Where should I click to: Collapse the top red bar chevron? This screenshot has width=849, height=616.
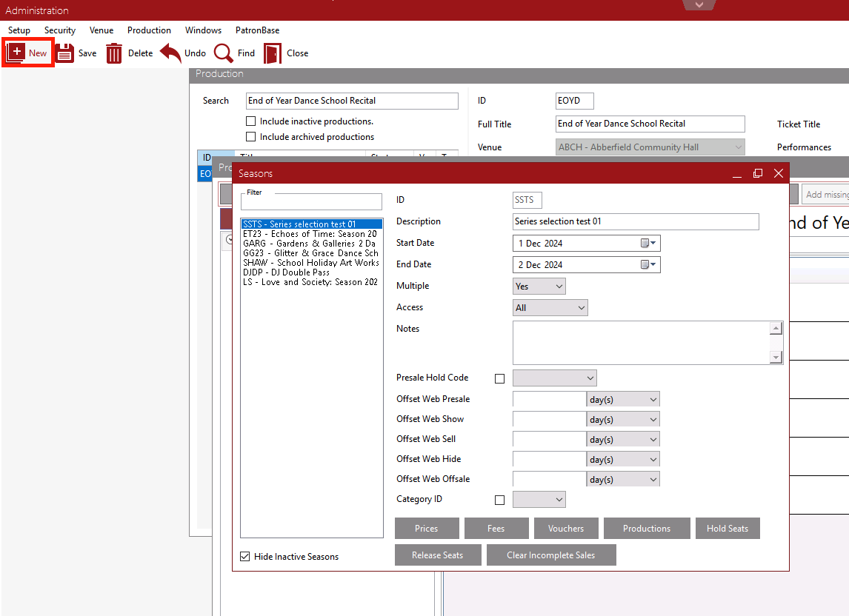click(x=699, y=5)
